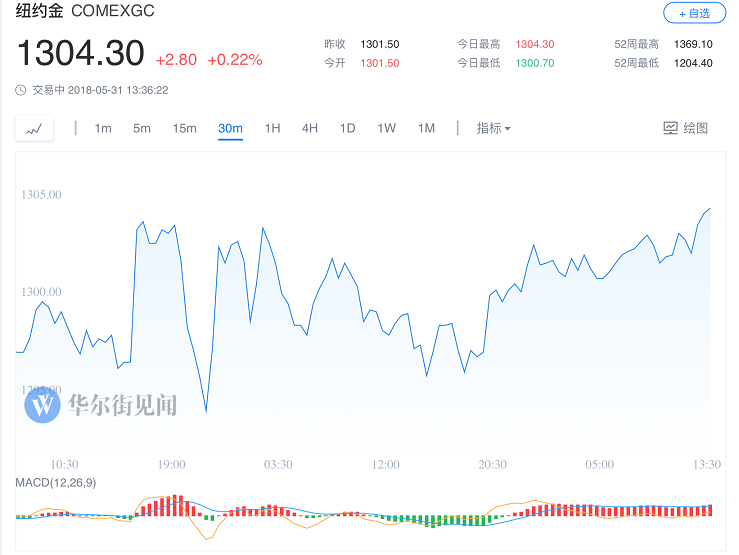Screen dimensions: 739x555
Task: Click the 1300.00 y-axis label
Action: [41, 292]
